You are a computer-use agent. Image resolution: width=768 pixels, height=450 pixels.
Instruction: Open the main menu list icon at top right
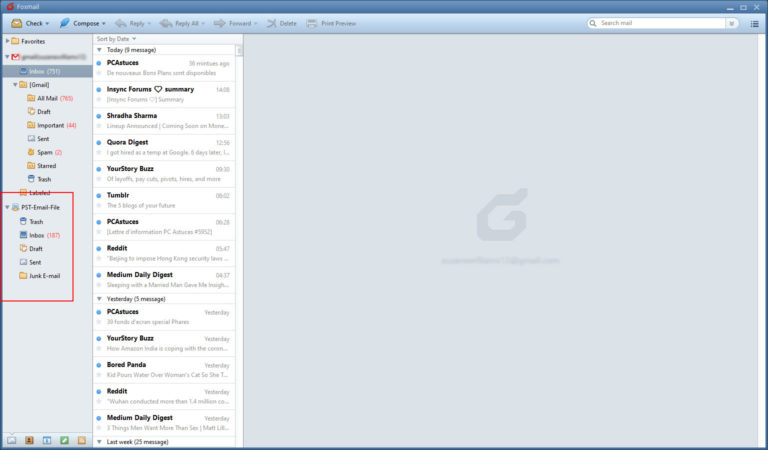point(754,24)
